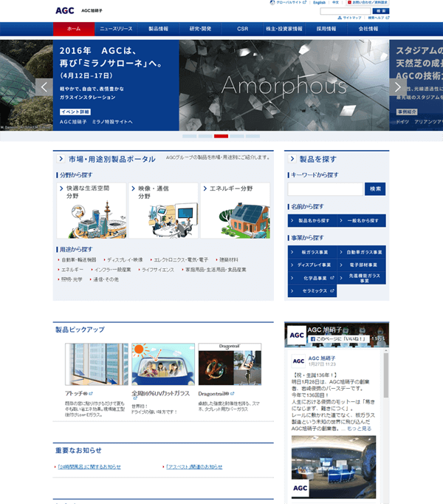Screen dimensions: 443x504
Task: Select the second carousel indicator
Action: coord(205,136)
